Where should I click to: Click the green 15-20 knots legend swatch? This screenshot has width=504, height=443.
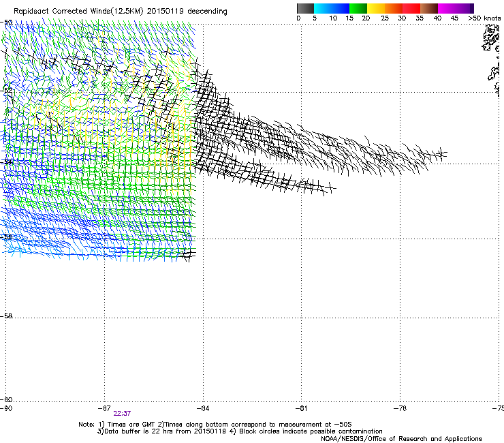coord(358,8)
